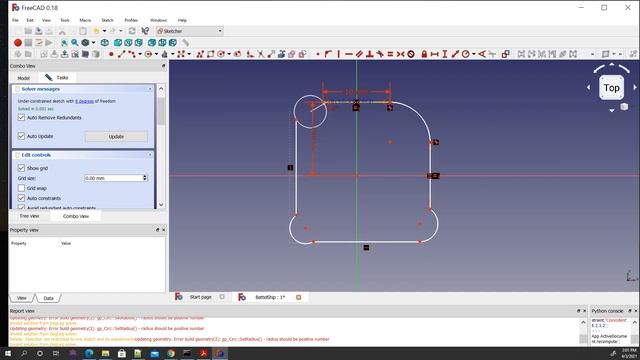Select the create line tool
The image size is (640, 360).
pyautogui.click(x=121, y=54)
